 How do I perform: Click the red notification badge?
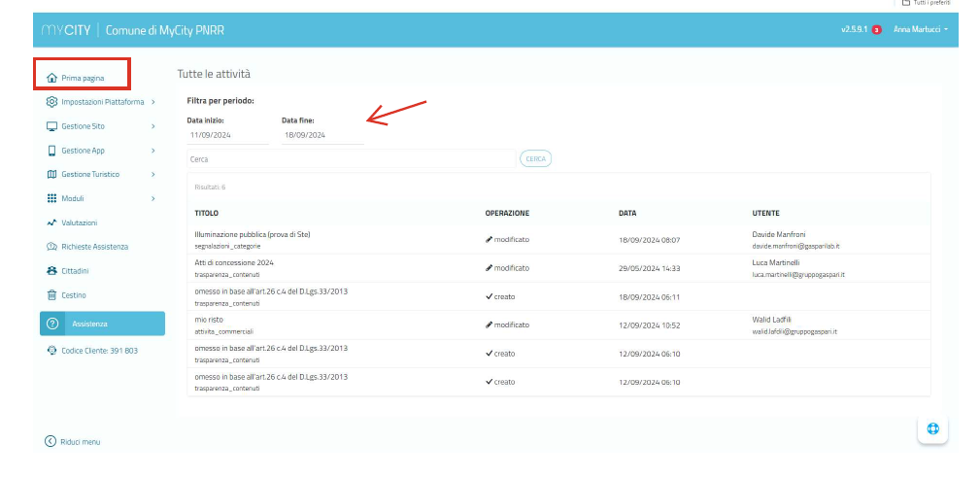pyautogui.click(x=876, y=30)
